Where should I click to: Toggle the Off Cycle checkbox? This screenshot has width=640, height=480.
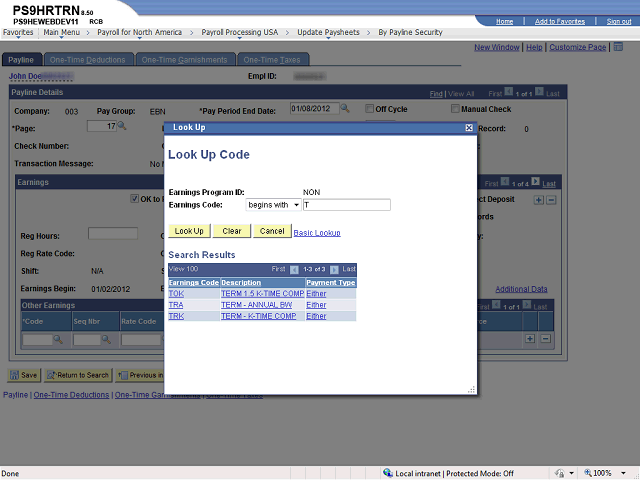coord(369,109)
